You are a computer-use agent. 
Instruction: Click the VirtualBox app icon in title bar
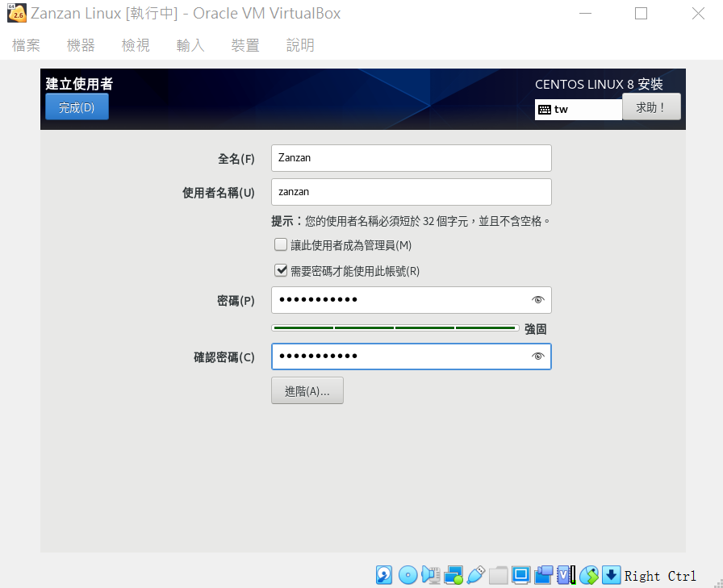click(17, 13)
